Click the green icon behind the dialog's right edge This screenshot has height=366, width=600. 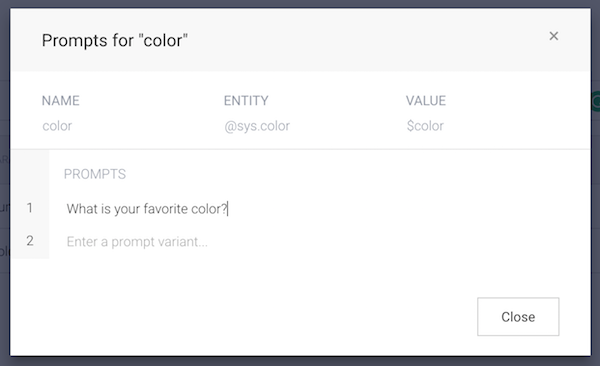click(596, 101)
